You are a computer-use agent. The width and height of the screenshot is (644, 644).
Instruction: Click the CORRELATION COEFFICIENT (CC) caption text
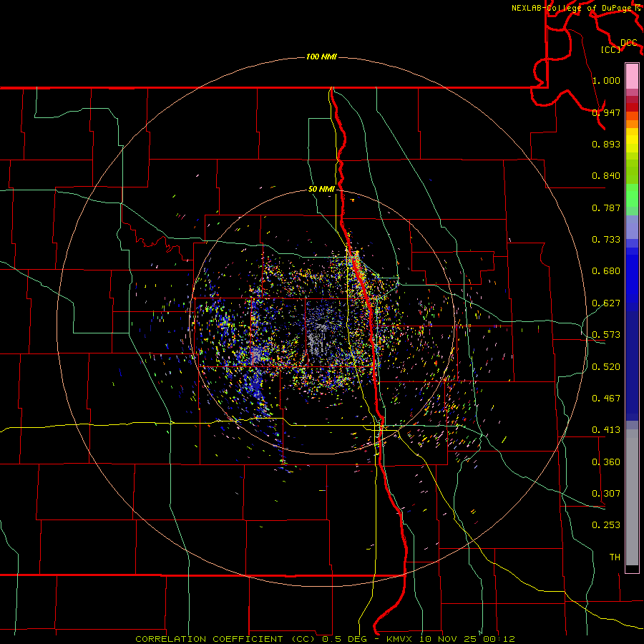click(x=226, y=639)
